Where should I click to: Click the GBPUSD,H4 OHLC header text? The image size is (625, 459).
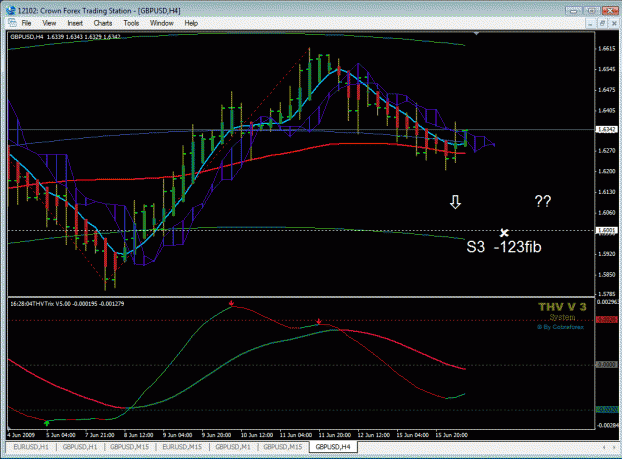(65, 37)
